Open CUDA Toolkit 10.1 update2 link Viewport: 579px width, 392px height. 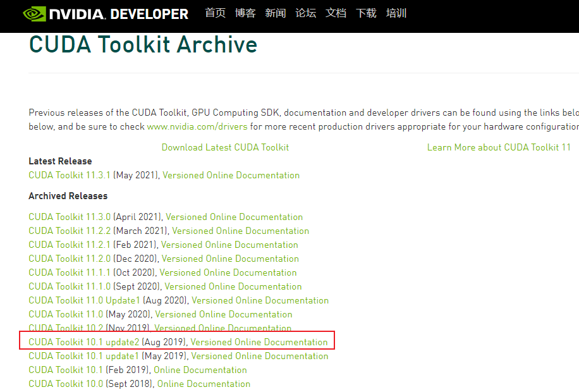pyautogui.click(x=84, y=342)
